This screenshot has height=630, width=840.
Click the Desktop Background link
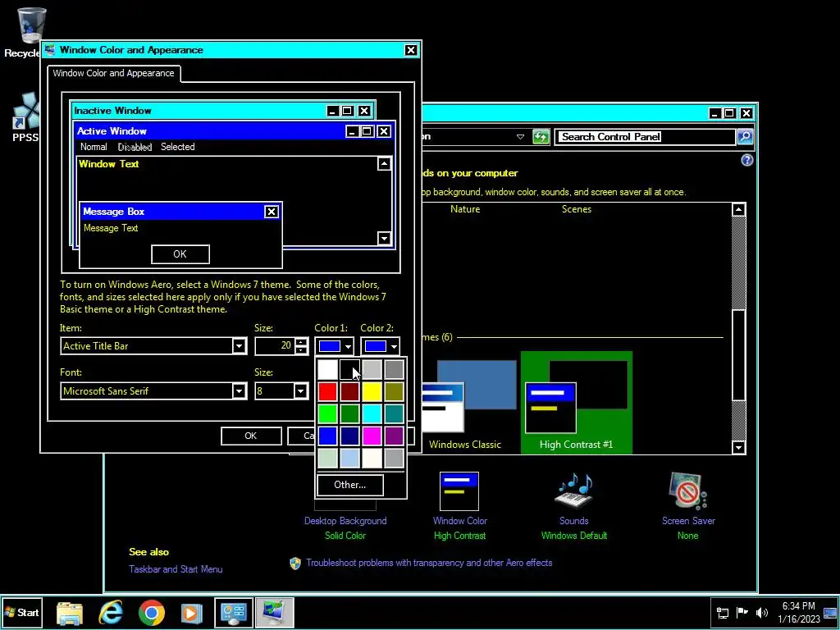click(345, 521)
